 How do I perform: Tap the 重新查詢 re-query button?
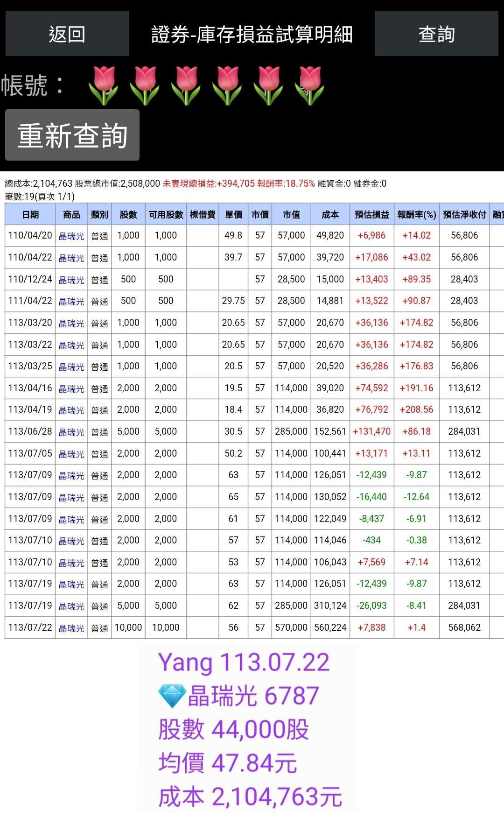[72, 135]
